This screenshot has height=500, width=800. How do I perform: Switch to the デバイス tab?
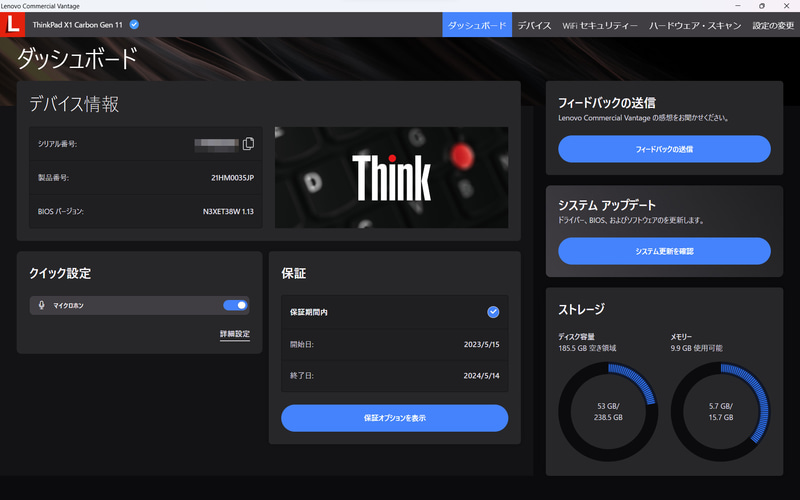[534, 25]
